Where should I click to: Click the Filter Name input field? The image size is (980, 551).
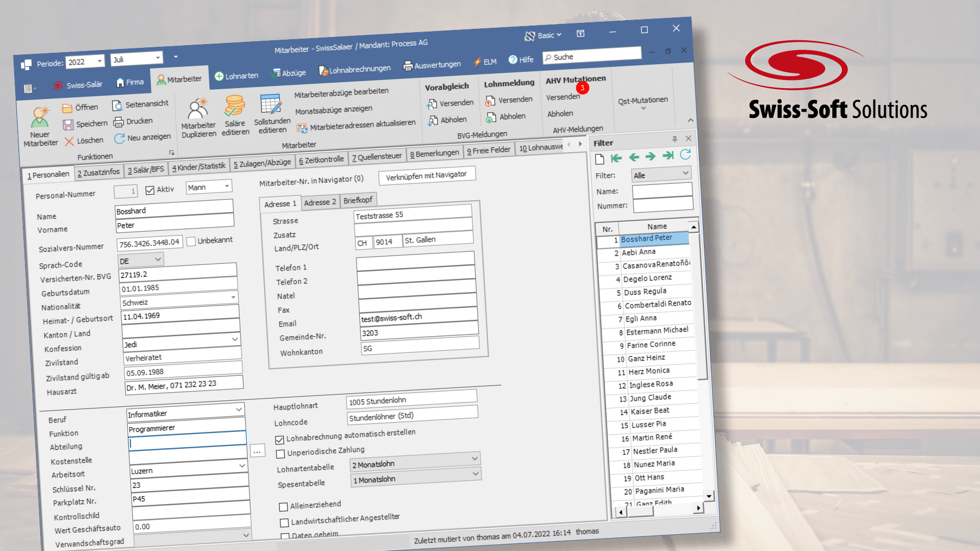(x=662, y=190)
